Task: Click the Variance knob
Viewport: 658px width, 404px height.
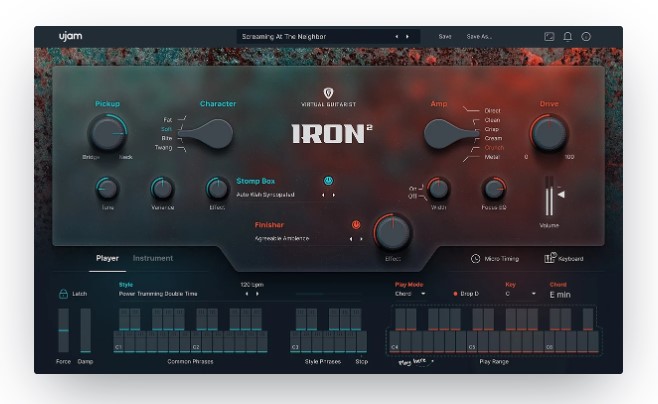Action: (x=162, y=189)
